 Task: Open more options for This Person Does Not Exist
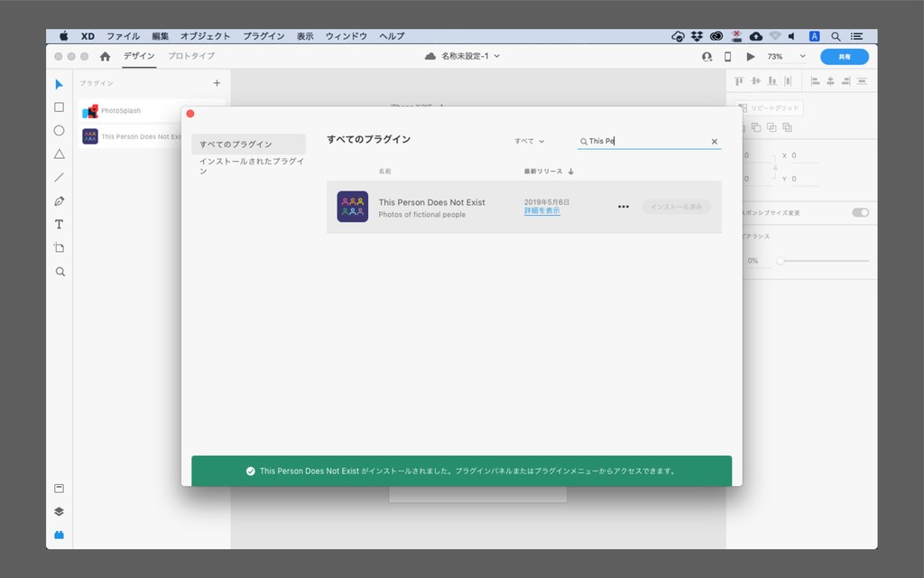coord(624,207)
